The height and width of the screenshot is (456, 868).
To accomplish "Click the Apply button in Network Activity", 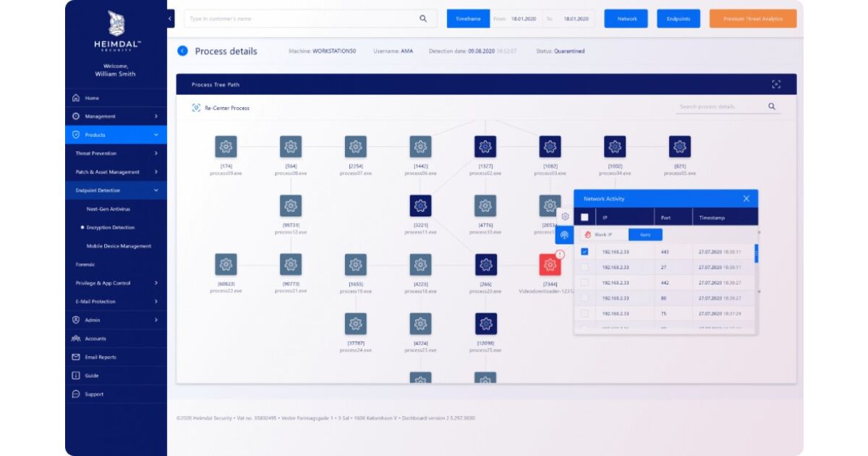I will click(645, 235).
